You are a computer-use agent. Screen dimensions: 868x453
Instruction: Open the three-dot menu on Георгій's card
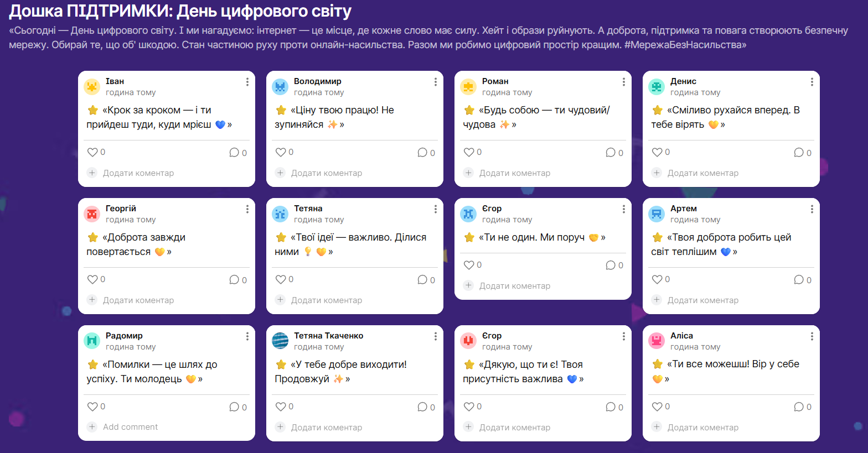click(x=247, y=209)
